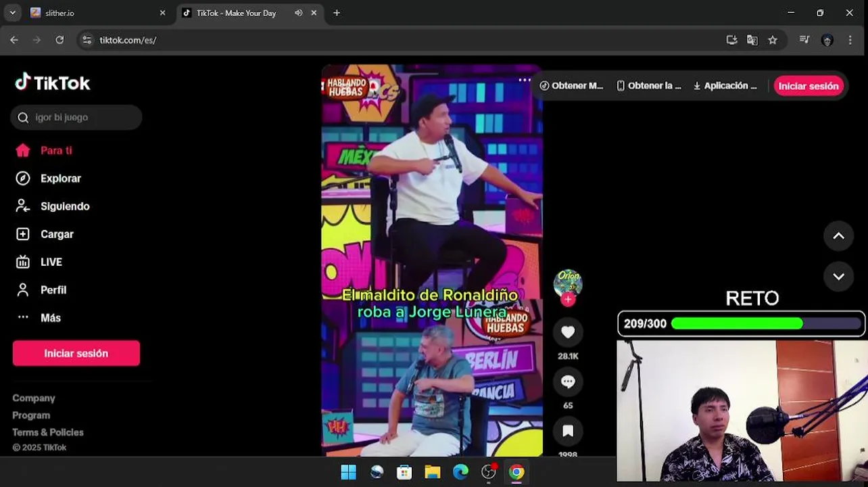Open the Chrome profile avatar

pos(827,40)
